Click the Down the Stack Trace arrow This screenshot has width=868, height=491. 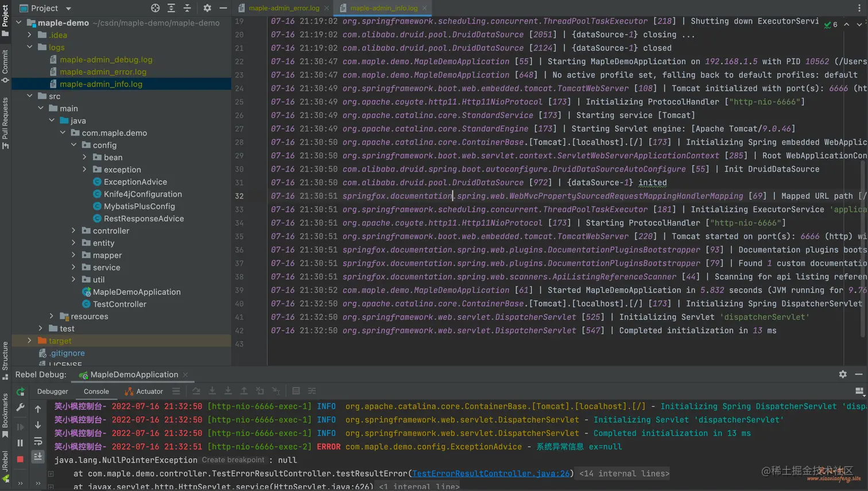(38, 425)
